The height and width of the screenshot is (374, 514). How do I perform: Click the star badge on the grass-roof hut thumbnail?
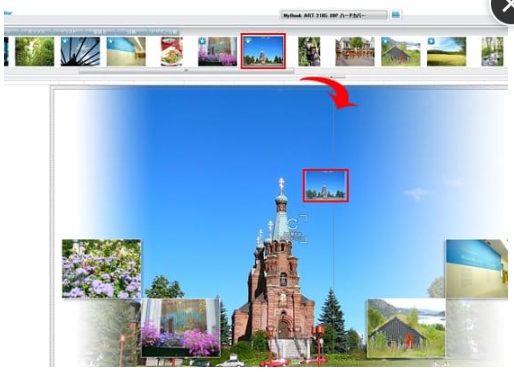point(386,41)
